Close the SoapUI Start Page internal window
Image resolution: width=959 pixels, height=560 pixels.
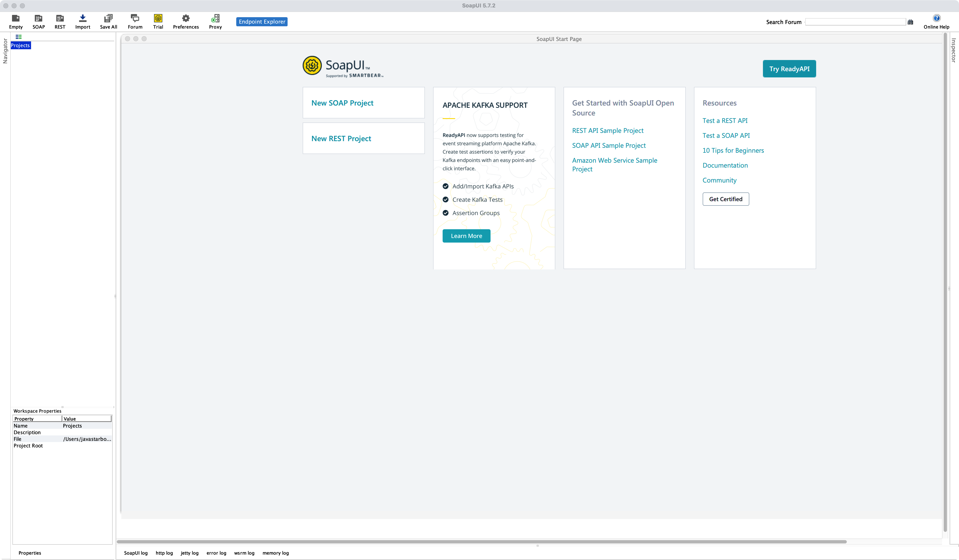tap(128, 39)
